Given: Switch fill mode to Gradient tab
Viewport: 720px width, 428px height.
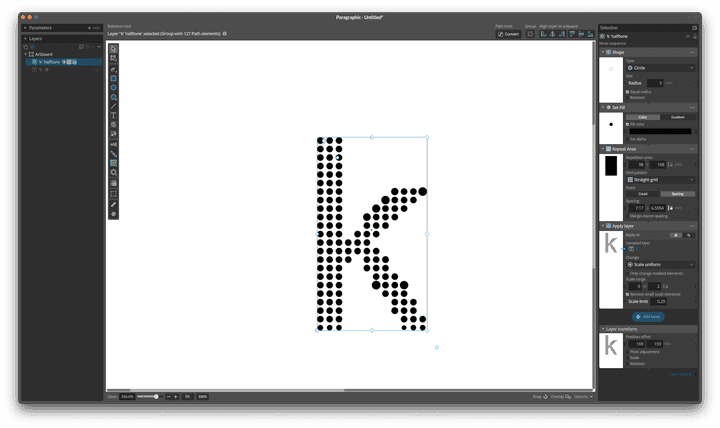Looking at the screenshot, I should pos(678,117).
